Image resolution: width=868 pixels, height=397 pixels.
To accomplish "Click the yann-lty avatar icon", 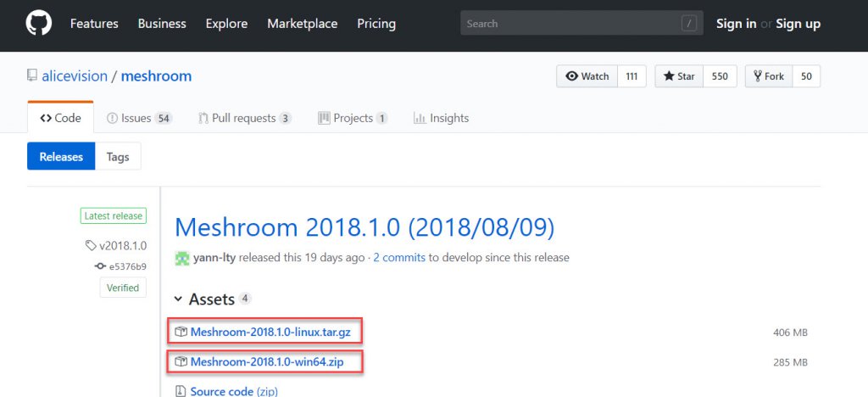I will click(x=182, y=257).
